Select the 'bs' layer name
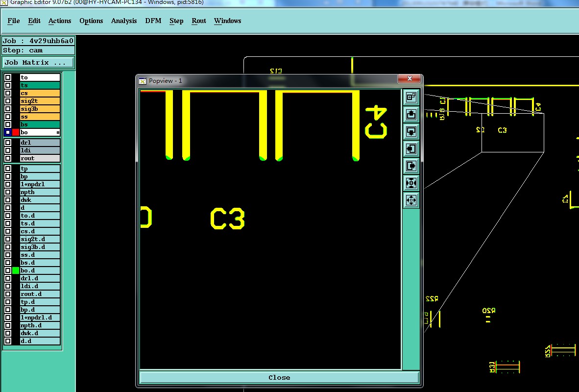Screen dimensions: 579x392 click(40, 124)
